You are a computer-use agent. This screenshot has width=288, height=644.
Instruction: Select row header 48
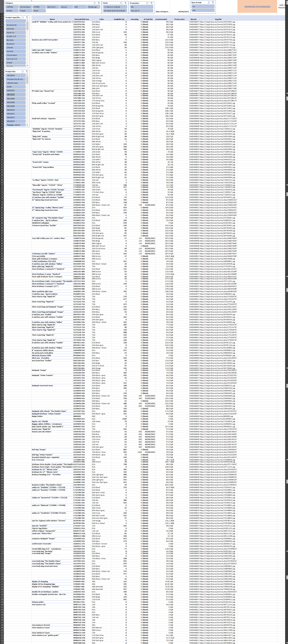(x=2, y=129)
